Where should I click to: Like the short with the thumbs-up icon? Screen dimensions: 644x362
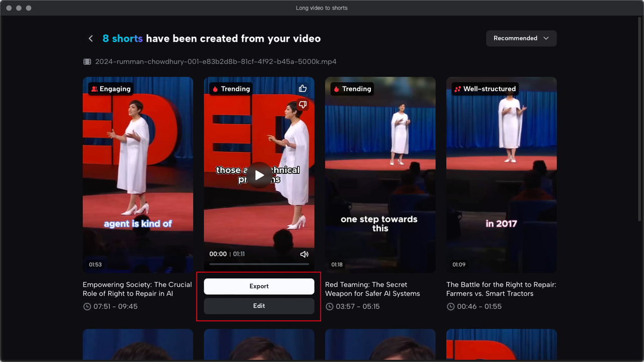pos(303,88)
